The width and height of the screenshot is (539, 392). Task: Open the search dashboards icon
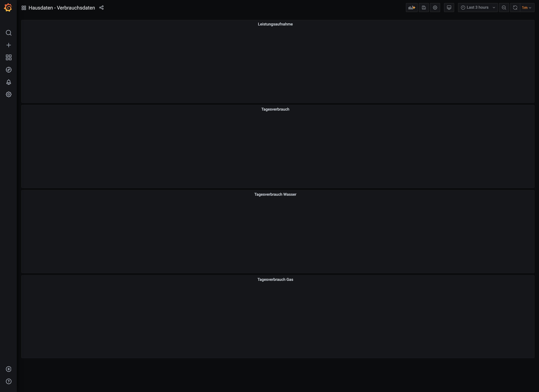click(9, 33)
